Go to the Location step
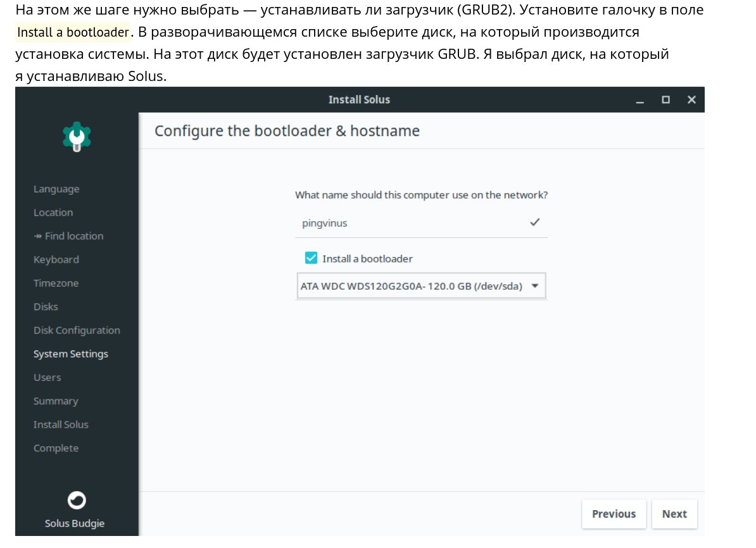The image size is (756, 548). point(53,213)
